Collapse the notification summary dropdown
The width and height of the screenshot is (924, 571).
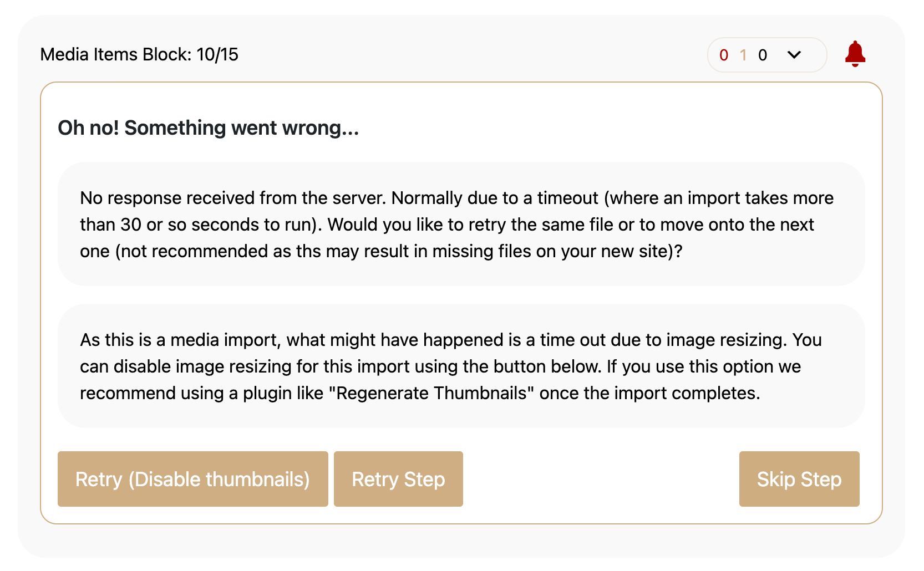click(794, 55)
